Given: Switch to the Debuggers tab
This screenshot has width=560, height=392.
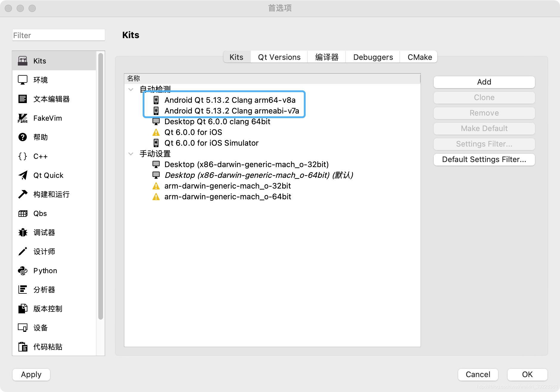Looking at the screenshot, I should click(373, 57).
